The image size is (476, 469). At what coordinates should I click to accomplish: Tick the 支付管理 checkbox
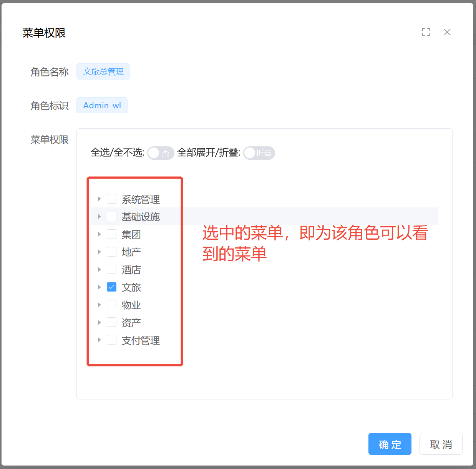click(111, 340)
